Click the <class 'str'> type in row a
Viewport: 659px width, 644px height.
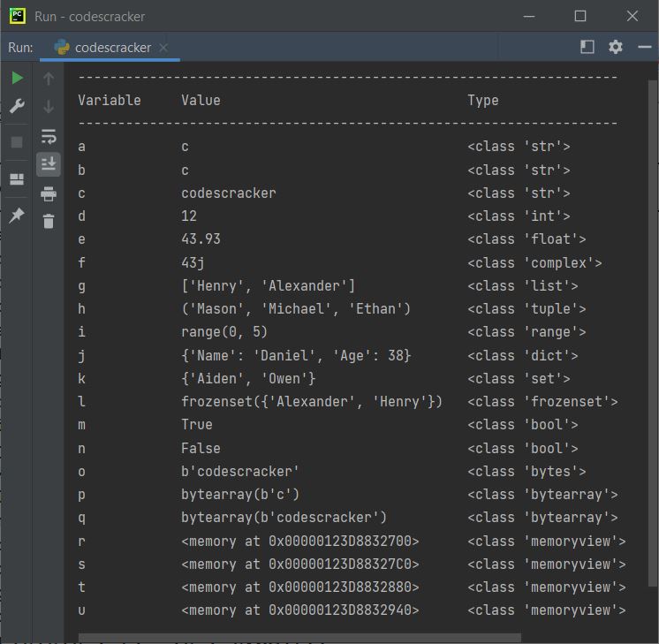coord(519,147)
